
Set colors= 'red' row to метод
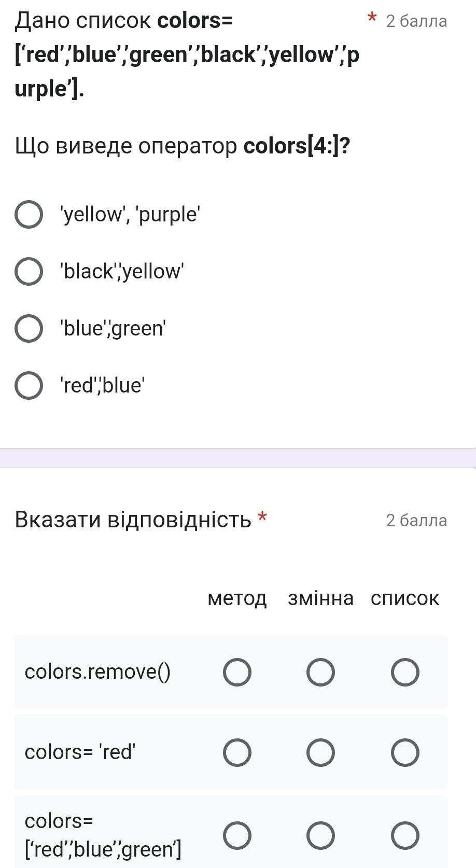pos(237,752)
